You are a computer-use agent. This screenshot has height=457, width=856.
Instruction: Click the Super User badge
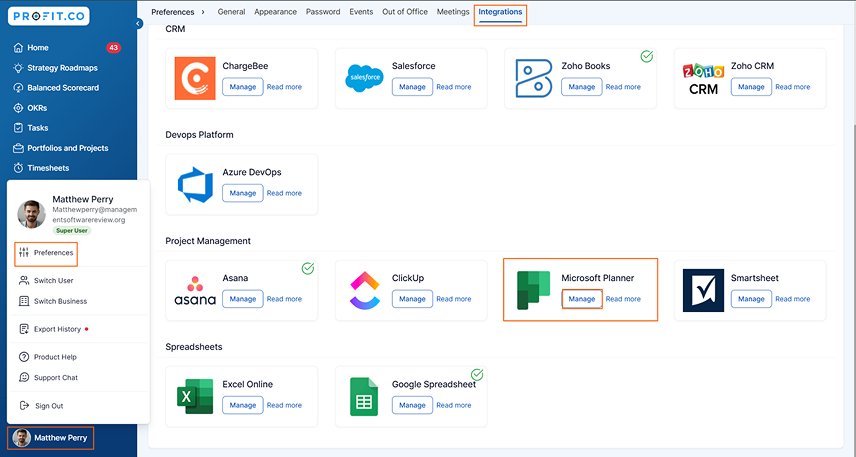click(72, 230)
